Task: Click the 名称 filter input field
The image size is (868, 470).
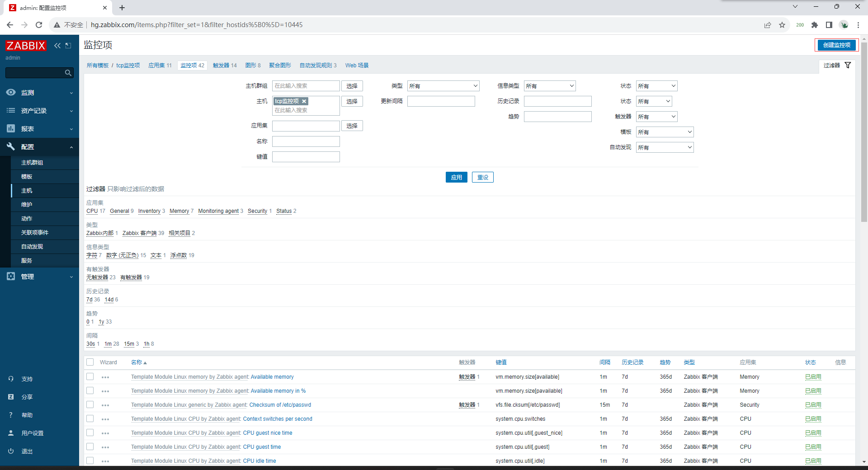Action: 306,141
